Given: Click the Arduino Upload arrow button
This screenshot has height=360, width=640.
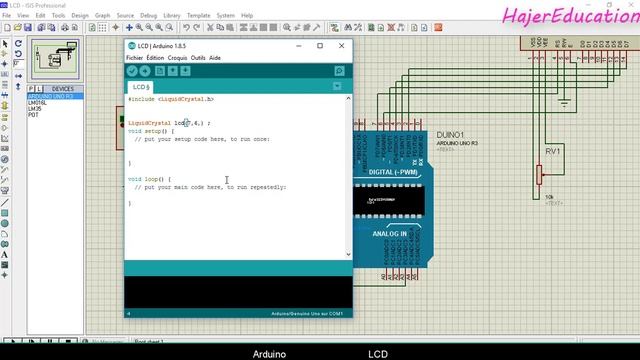Looking at the screenshot, I should pos(145,71).
